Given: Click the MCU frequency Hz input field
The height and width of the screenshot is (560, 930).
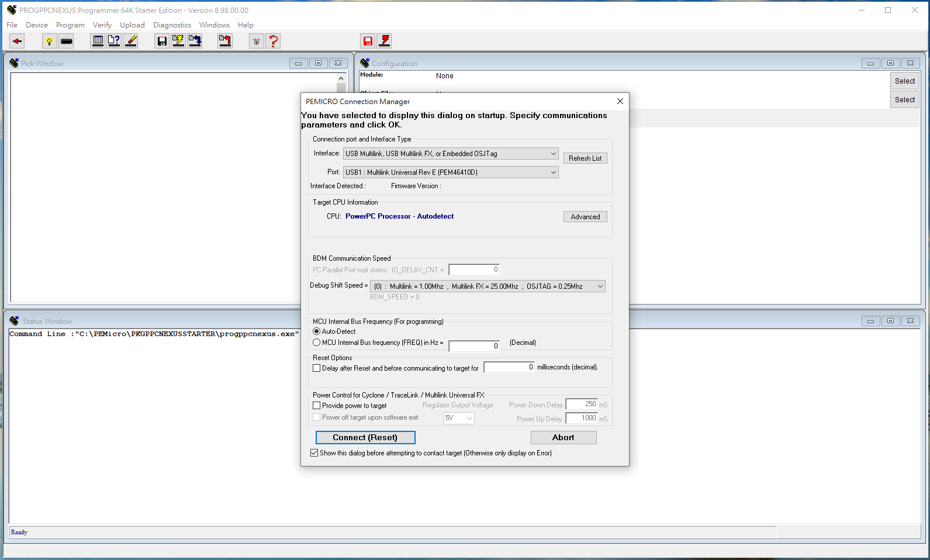Looking at the screenshot, I should tap(474, 346).
